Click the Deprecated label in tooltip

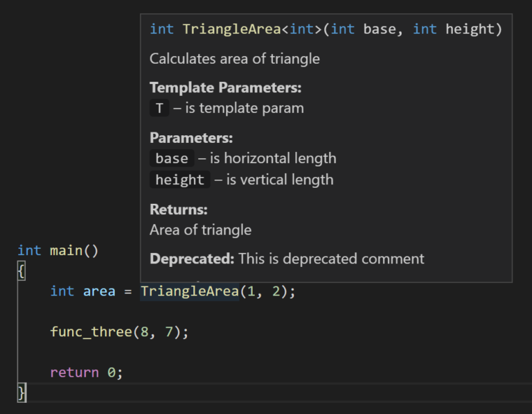192,259
